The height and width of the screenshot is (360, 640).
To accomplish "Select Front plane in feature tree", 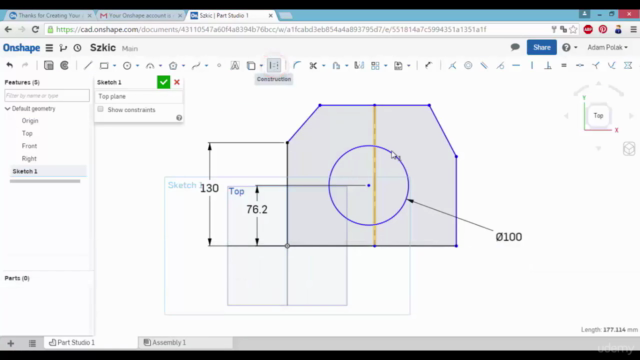I will [29, 146].
